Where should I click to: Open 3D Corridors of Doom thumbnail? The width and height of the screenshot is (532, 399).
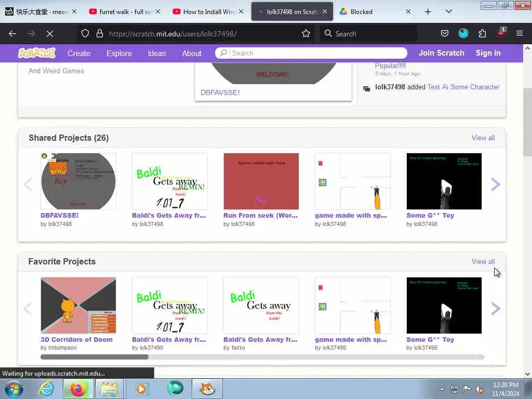coord(78,305)
